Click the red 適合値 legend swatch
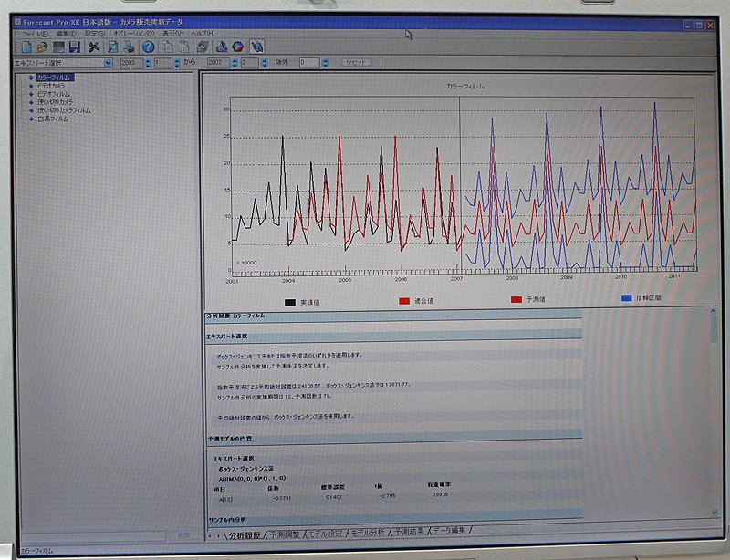Image resolution: width=730 pixels, height=560 pixels. pos(404,301)
